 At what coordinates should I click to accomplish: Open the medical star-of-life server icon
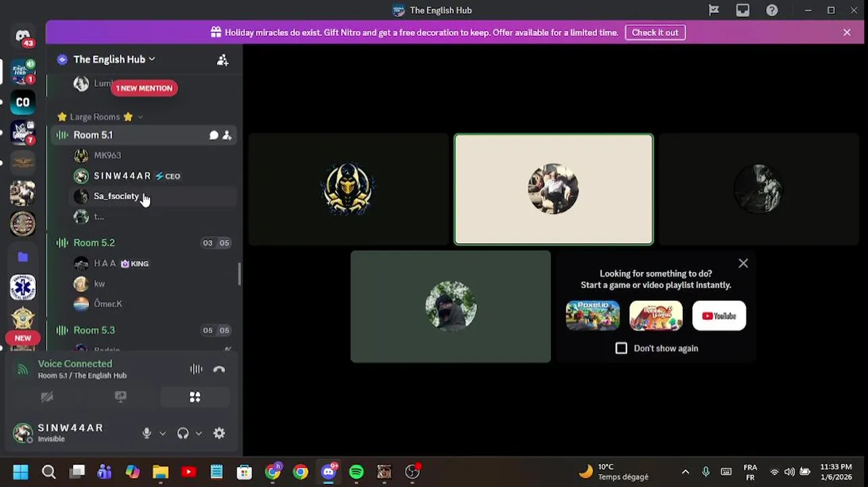tap(23, 287)
